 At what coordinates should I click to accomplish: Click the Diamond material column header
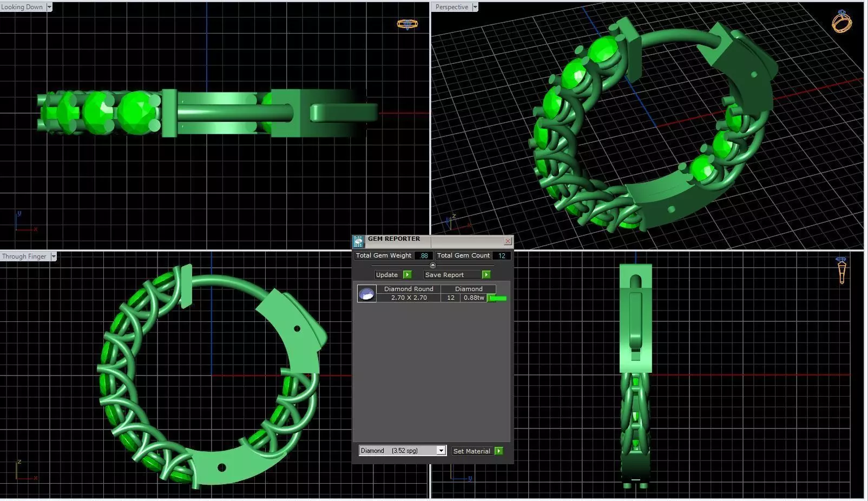(469, 289)
